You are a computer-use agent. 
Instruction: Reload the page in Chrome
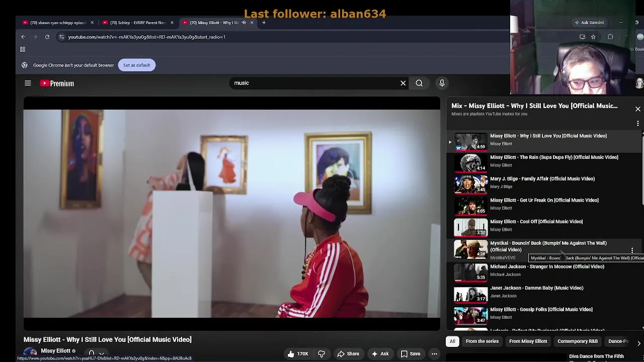pos(47,37)
